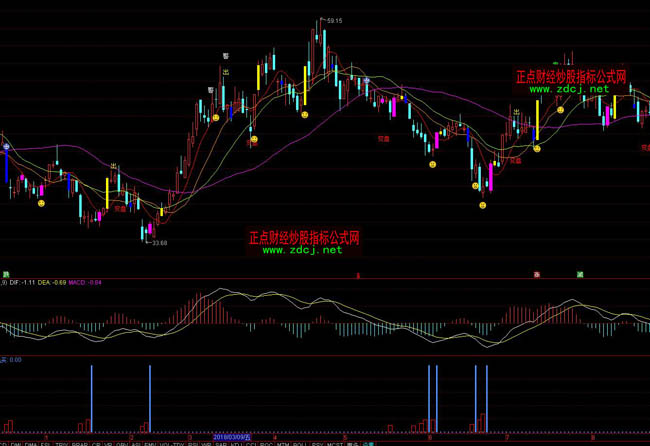Viewport: 650px width, 446px height.
Task: Click the blue round icon at chart's left edge
Action: (5, 146)
